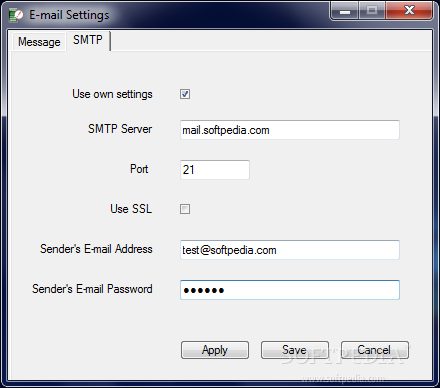The height and width of the screenshot is (388, 440).
Task: Click the Use own settings label
Action: point(112,94)
